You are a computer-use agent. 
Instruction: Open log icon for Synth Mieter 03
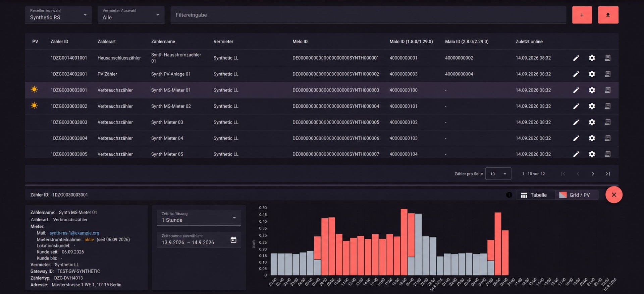click(607, 122)
